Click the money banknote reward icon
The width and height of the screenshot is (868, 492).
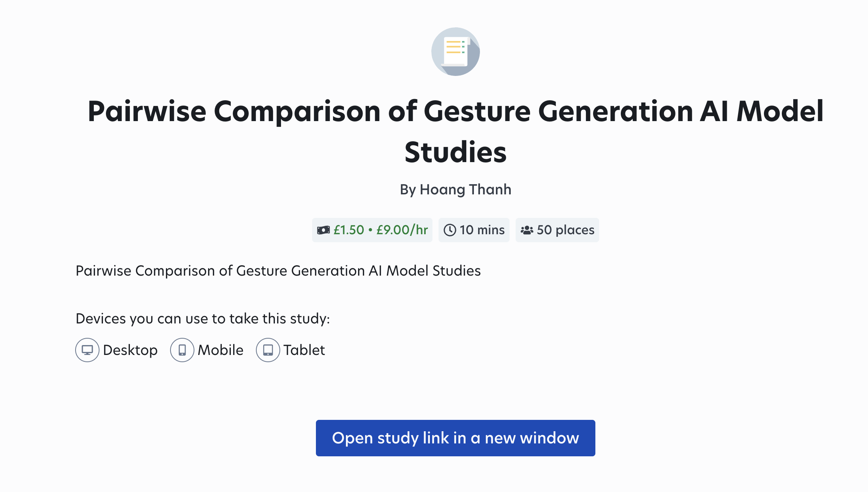coord(323,230)
